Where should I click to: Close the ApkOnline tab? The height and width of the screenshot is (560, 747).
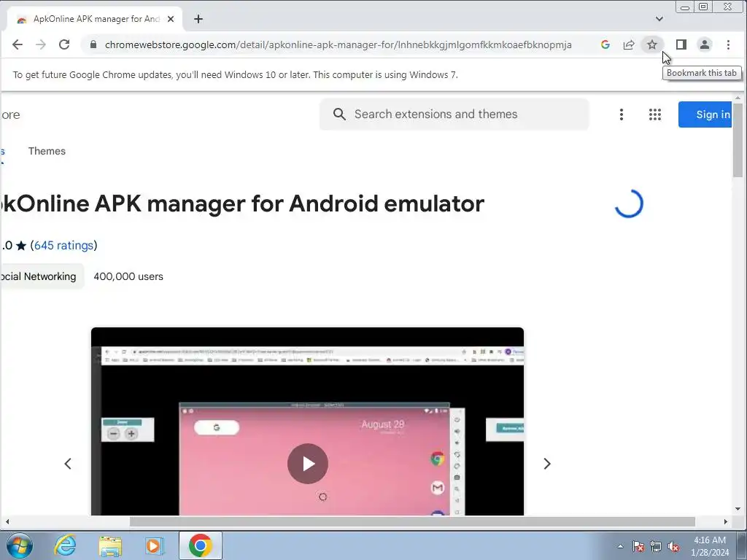click(171, 19)
